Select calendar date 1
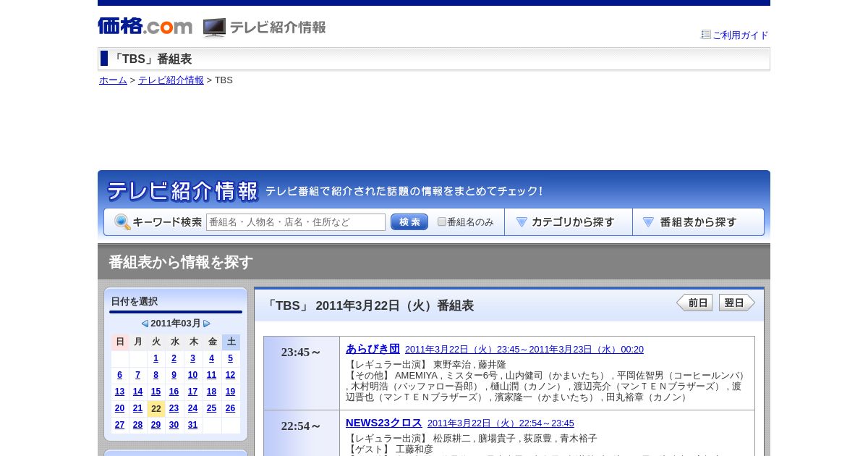Screen dimensions: 868x456 pyautogui.click(x=156, y=358)
